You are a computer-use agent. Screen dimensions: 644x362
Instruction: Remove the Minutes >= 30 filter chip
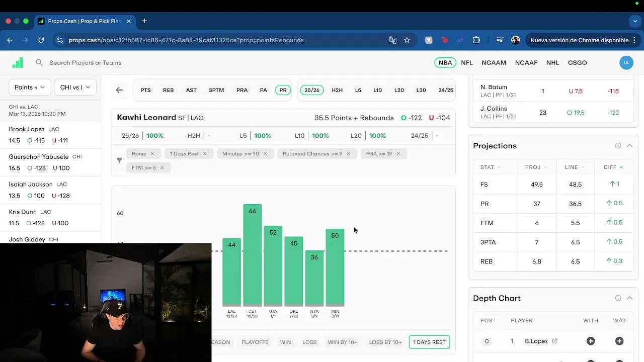265,154
